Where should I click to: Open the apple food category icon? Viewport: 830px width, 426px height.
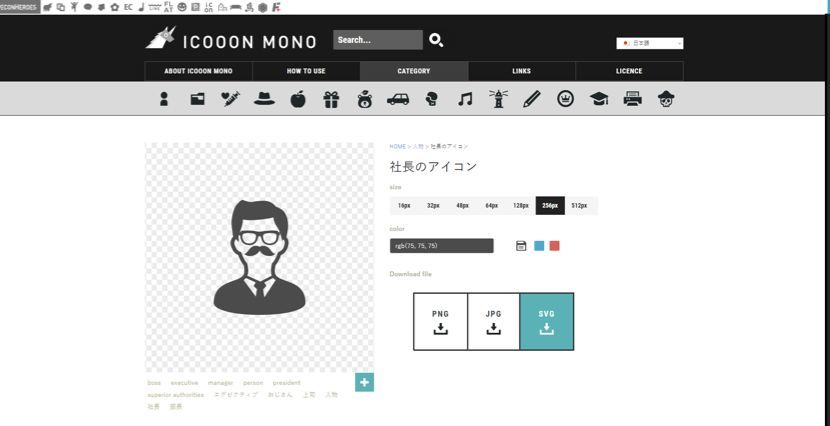click(298, 99)
